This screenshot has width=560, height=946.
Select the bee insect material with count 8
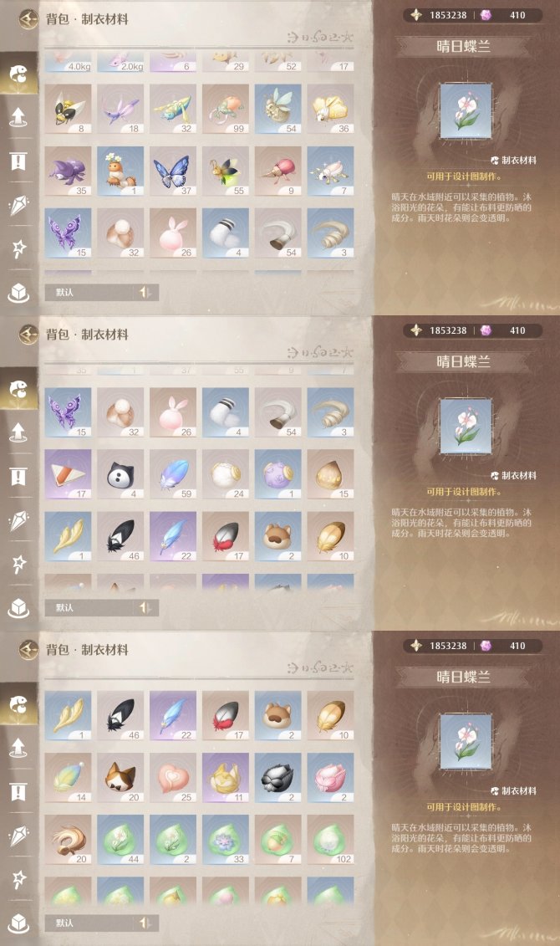point(68,110)
